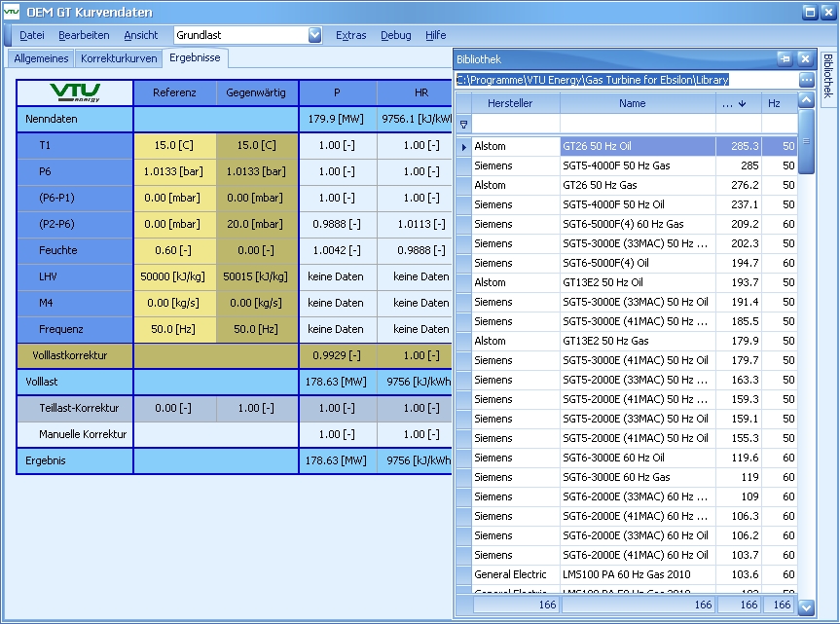
Task: Click the Hersteller filter cell
Action: [x=515, y=125]
